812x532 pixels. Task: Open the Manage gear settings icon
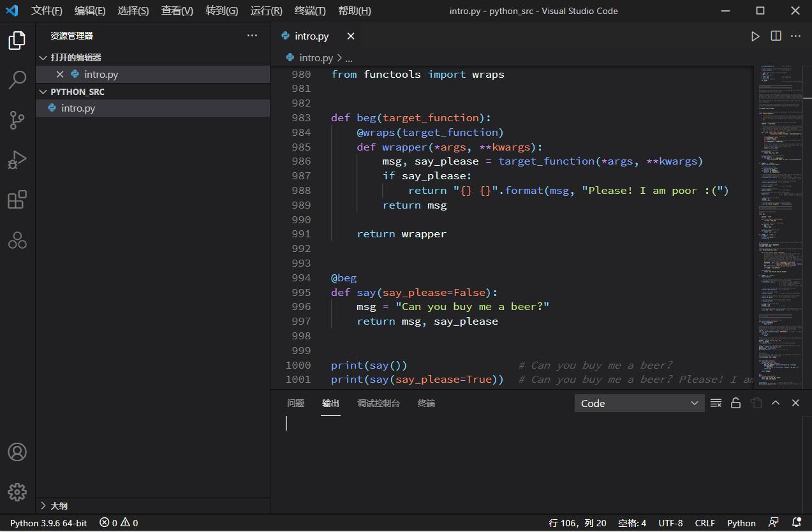coord(17,492)
